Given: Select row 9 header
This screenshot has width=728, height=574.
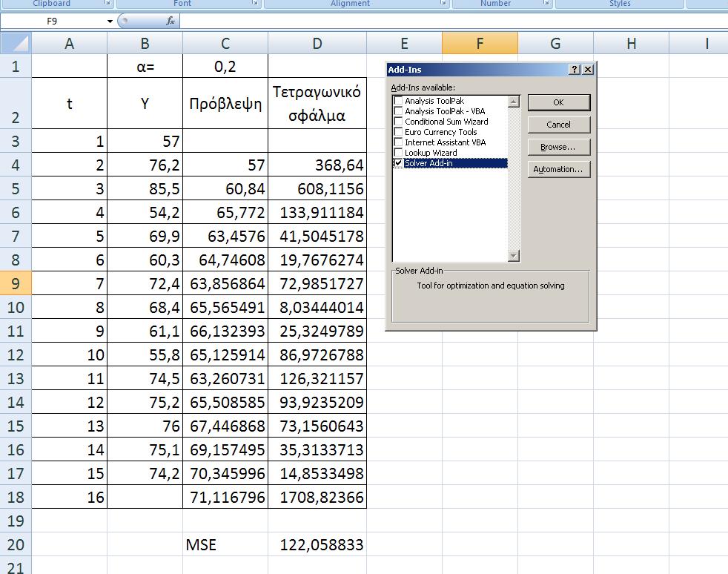Looking at the screenshot, I should coord(16,283).
